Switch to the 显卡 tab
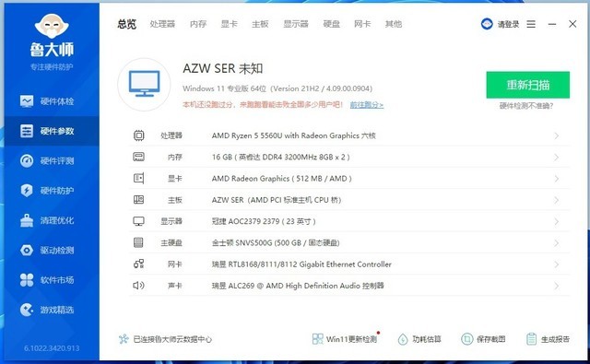Image resolution: width=590 pixels, height=364 pixels. (230, 24)
